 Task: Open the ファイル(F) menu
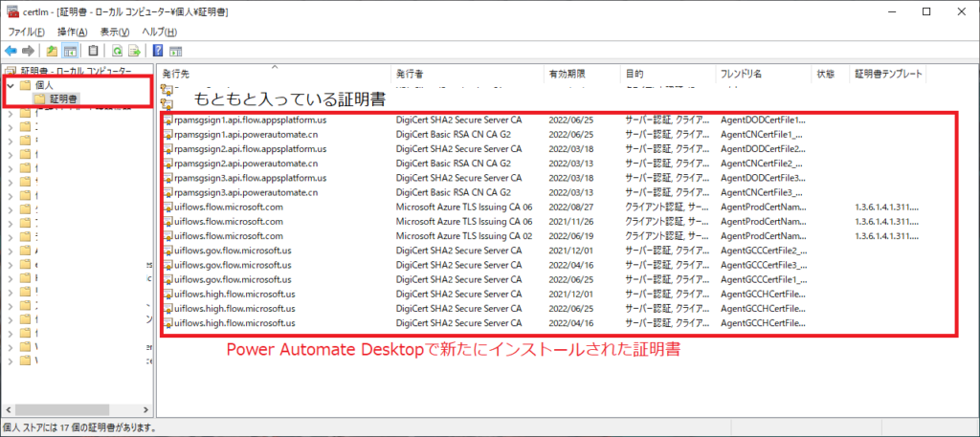(x=26, y=32)
